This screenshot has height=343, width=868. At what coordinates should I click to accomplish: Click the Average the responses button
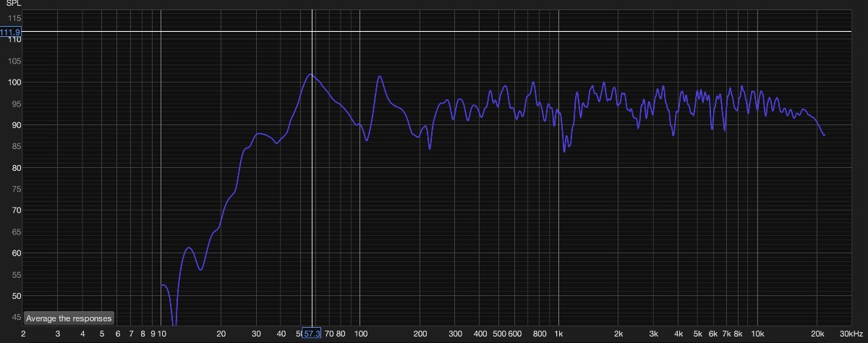tap(69, 318)
